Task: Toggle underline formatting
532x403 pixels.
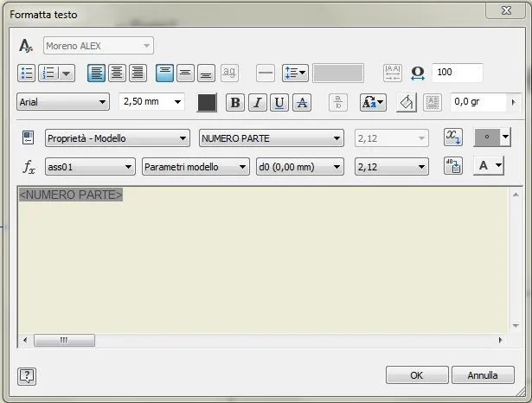Action: coord(279,102)
